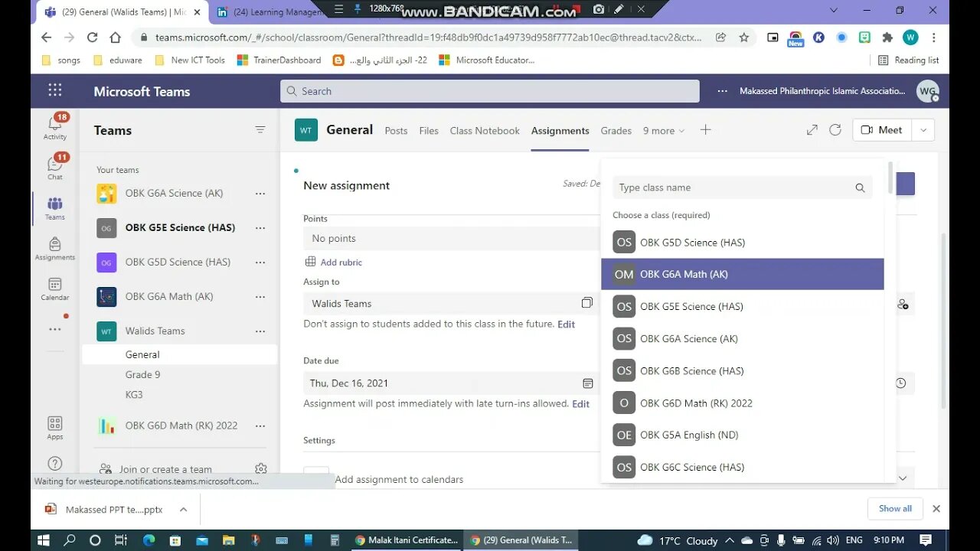Click Join or create a team
The width and height of the screenshot is (980, 551).
pos(165,469)
